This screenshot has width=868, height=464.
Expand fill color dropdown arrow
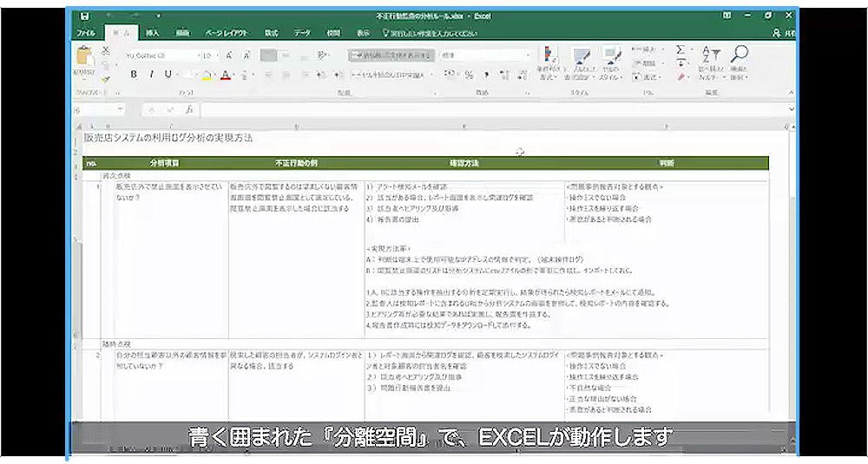(x=216, y=75)
